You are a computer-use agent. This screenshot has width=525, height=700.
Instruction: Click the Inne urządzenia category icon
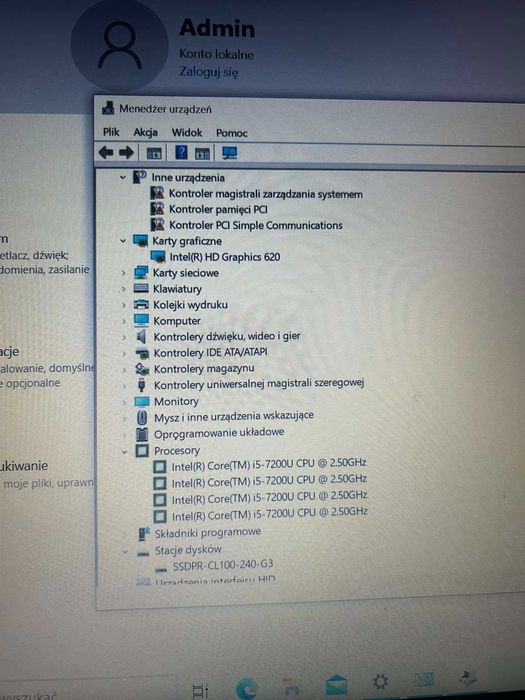140,177
